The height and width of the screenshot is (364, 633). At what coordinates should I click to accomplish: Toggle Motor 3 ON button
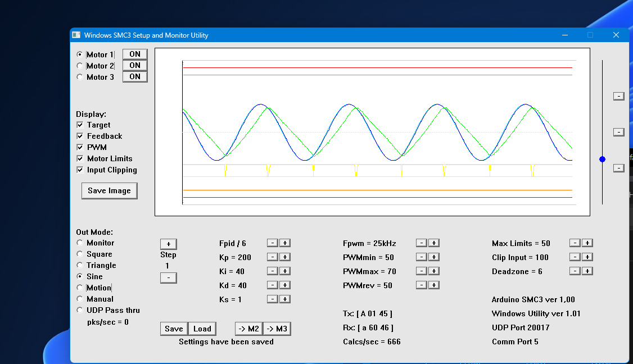click(135, 77)
